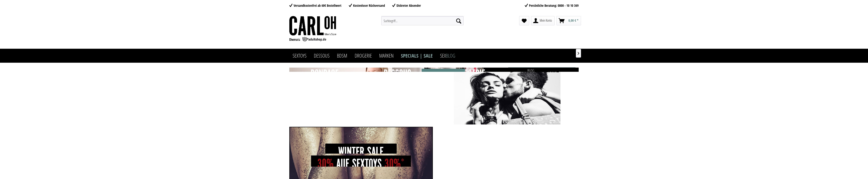This screenshot has width=868, height=179.
Task: Click the CARL OH store logo
Action: pyautogui.click(x=313, y=26)
